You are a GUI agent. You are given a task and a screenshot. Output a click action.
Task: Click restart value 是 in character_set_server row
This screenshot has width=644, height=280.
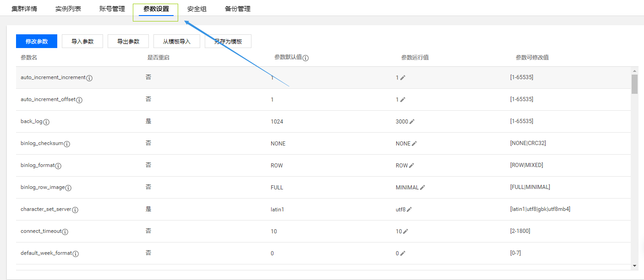pos(148,209)
